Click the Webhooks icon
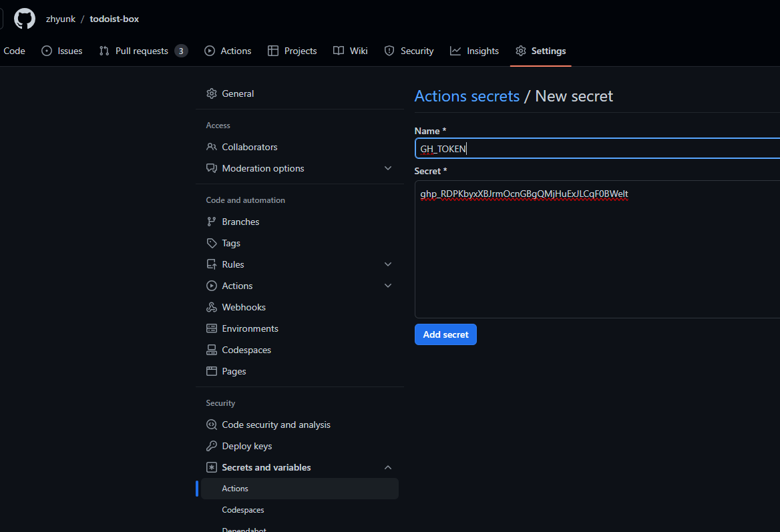 (212, 307)
